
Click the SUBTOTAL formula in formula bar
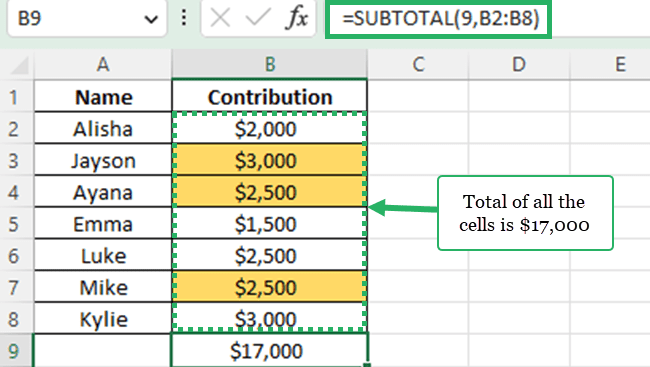pos(441,18)
